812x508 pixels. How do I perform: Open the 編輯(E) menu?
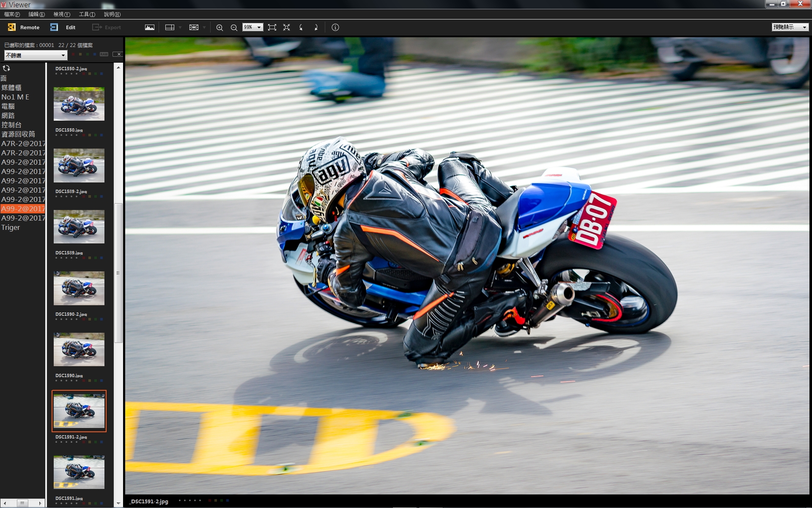[x=36, y=14]
